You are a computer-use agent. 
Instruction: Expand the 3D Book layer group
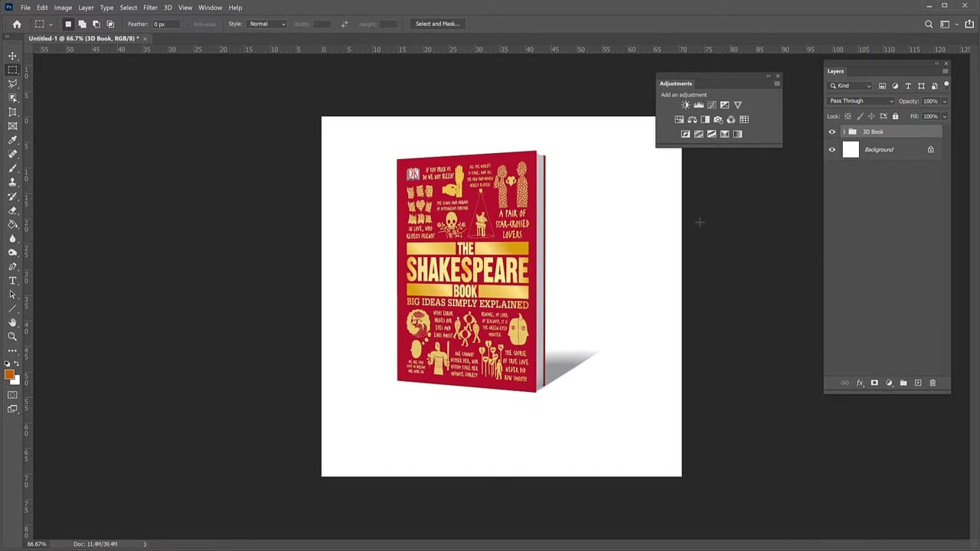tap(844, 132)
